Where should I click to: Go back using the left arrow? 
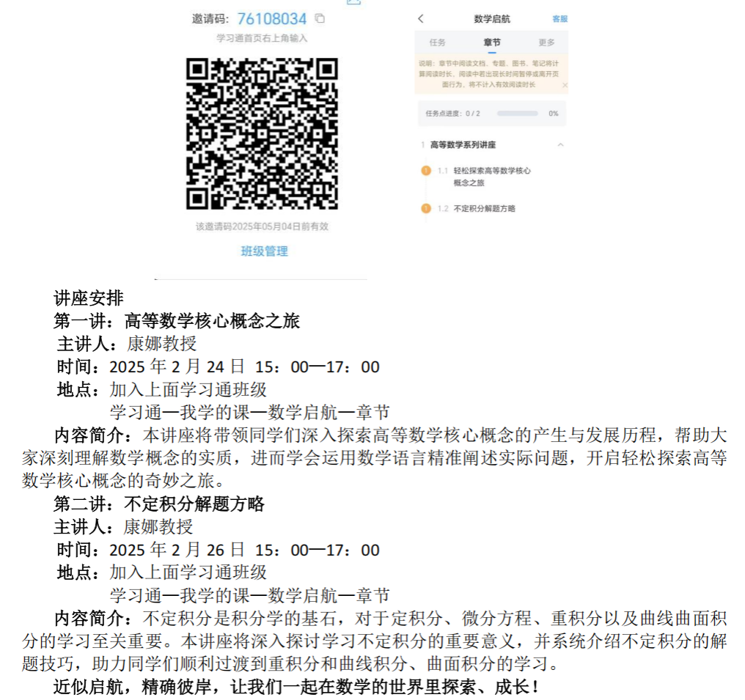[420, 19]
